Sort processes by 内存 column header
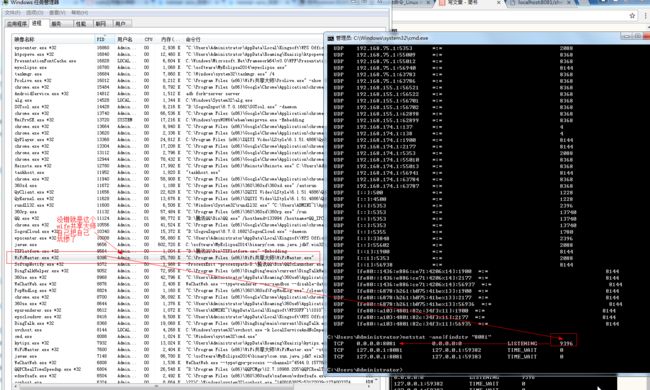This screenshot has height=390, width=650. coord(170,39)
